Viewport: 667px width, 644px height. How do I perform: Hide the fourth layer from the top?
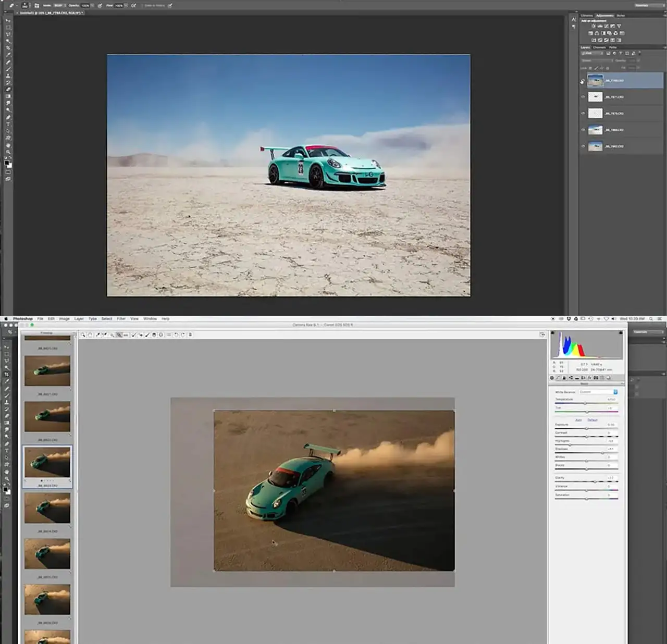click(583, 130)
